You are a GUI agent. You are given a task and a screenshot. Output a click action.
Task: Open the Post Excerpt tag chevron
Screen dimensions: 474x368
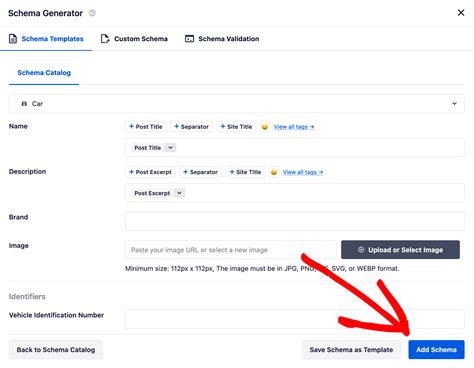click(179, 193)
